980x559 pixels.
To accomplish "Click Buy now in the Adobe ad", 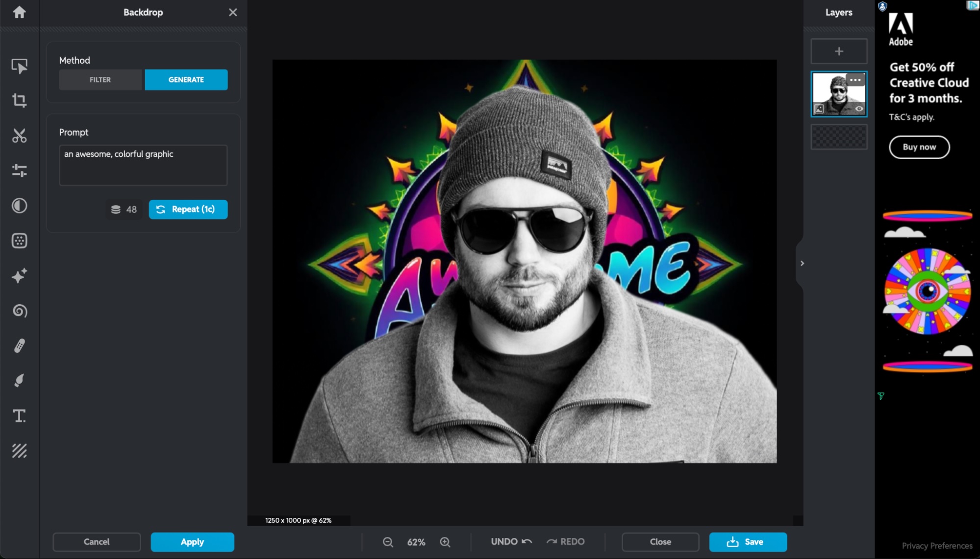I will coord(919,147).
